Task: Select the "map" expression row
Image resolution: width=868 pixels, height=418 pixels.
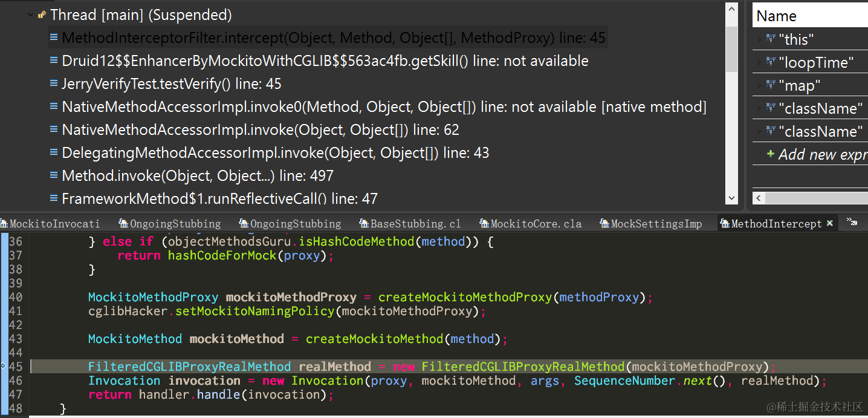Action: tap(810, 85)
